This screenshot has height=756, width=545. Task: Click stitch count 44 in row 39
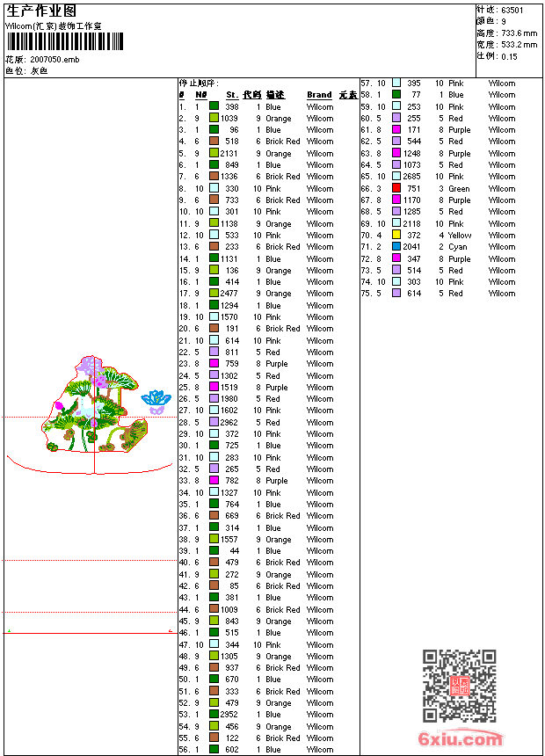click(x=235, y=550)
